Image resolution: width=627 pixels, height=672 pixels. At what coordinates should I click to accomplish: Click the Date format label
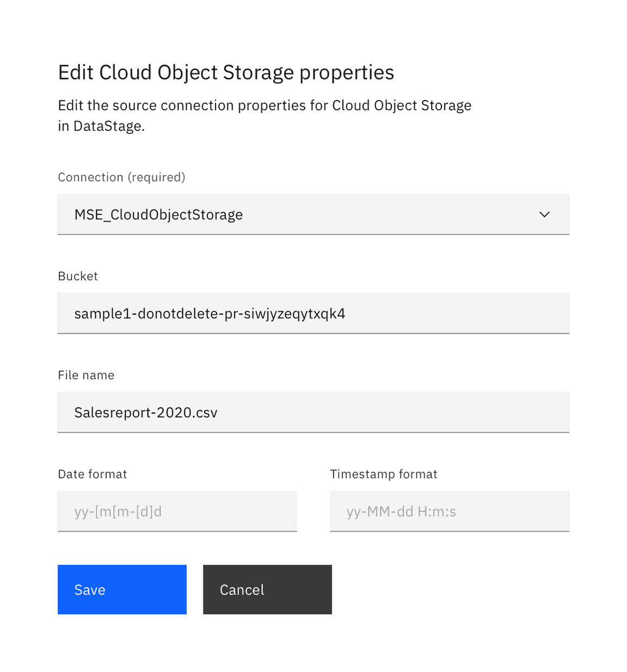(92, 474)
